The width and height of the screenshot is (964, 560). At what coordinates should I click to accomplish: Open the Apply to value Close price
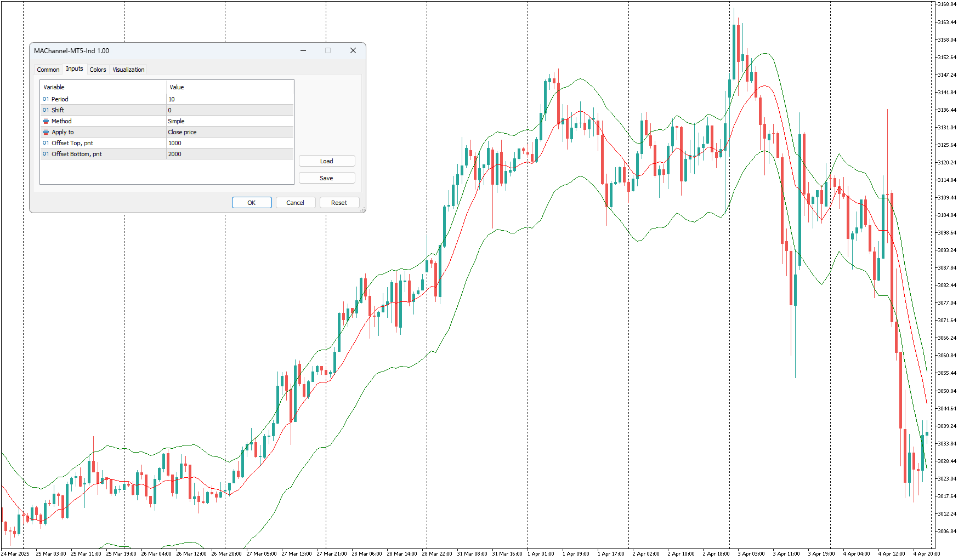(x=230, y=132)
